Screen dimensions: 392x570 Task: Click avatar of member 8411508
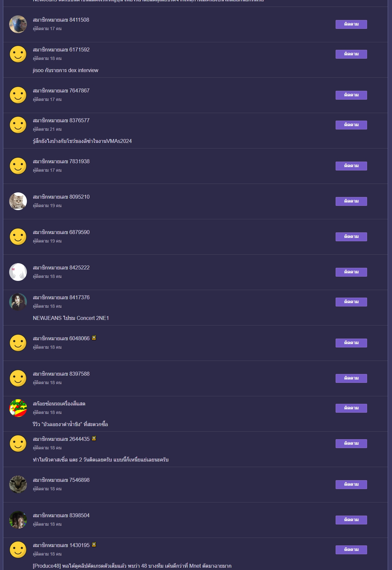coord(18,24)
